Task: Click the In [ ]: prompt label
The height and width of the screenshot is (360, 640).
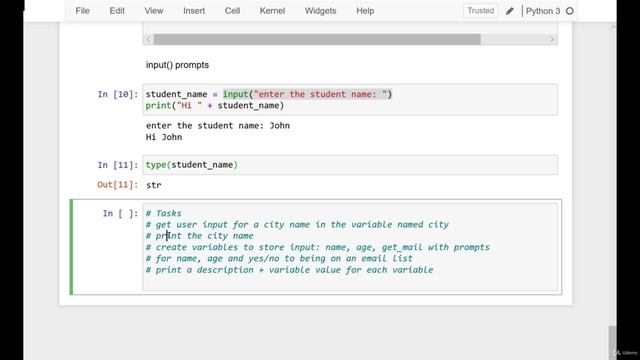Action: (120, 213)
